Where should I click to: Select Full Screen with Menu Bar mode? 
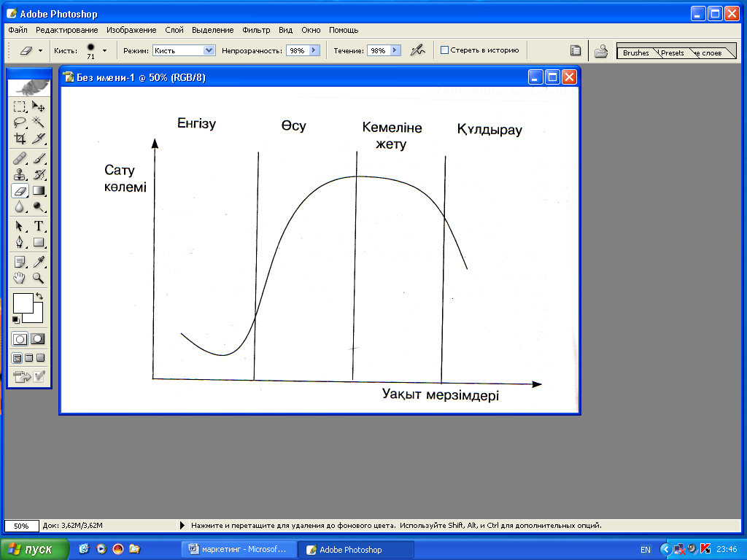(x=29, y=358)
